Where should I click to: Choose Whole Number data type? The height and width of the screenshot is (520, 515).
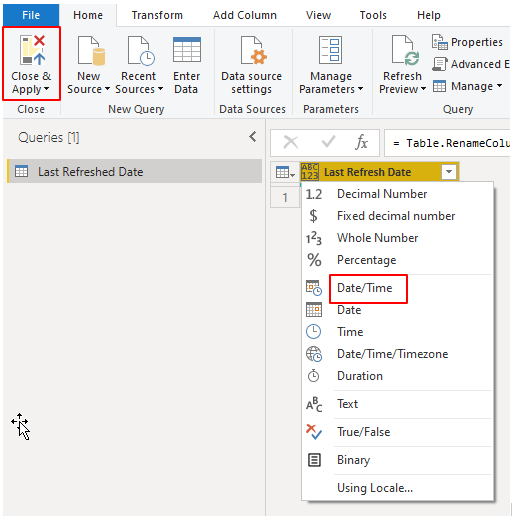click(x=397, y=238)
